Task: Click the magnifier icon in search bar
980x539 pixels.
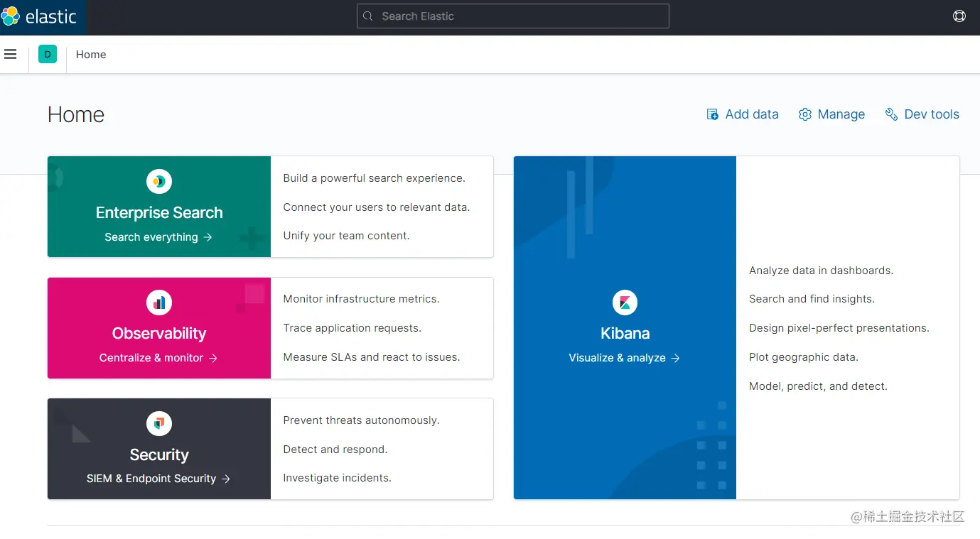Action: (x=367, y=16)
